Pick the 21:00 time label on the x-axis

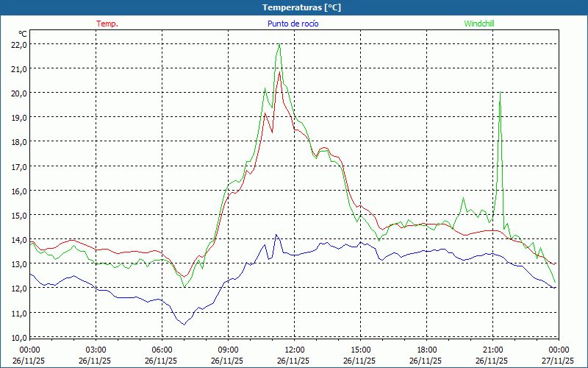(492, 350)
